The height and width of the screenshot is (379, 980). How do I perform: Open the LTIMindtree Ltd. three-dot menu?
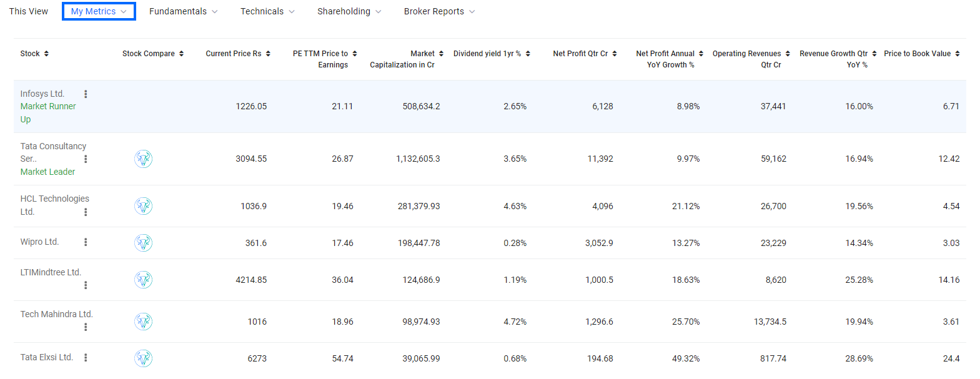coord(86,285)
